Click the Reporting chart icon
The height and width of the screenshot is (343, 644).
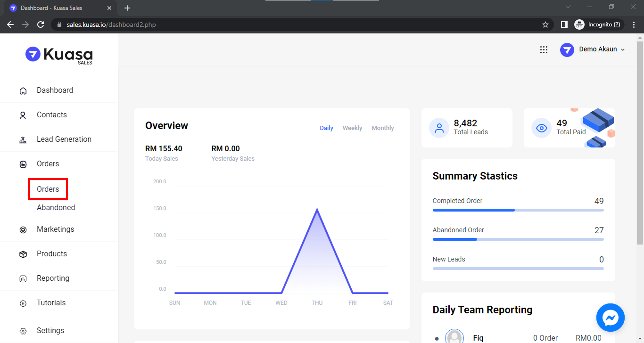(x=23, y=278)
